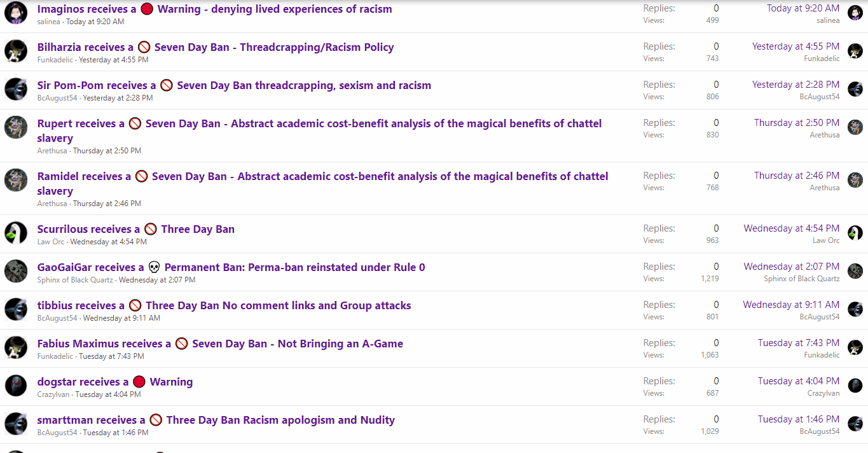Click thread starter name Arethusa under Rupert title
Image resolution: width=868 pixels, height=453 pixels.
pos(52,151)
